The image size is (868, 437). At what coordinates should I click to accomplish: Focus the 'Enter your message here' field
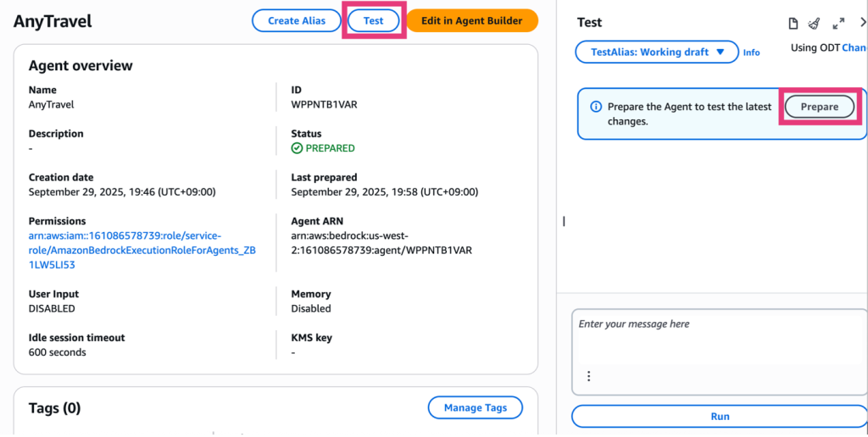point(719,339)
